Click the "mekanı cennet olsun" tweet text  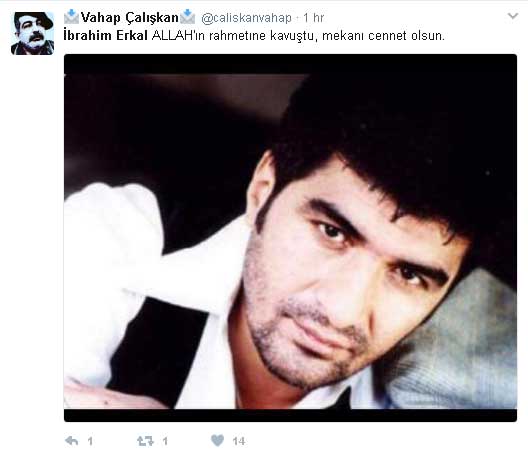(382, 36)
